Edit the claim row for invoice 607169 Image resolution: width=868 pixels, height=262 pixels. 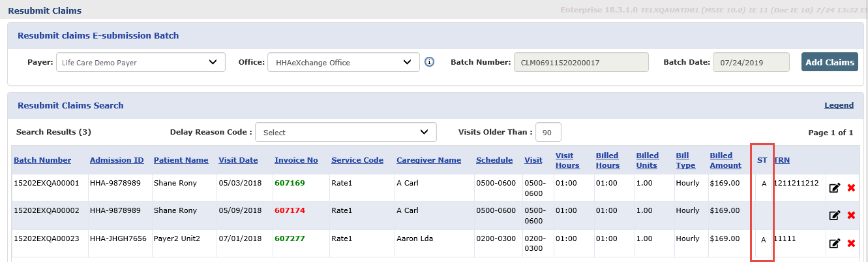click(834, 188)
